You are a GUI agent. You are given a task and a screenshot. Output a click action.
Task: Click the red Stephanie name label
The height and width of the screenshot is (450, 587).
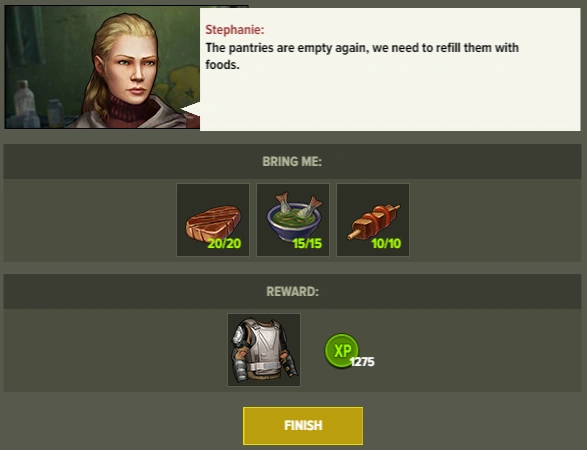(235, 30)
